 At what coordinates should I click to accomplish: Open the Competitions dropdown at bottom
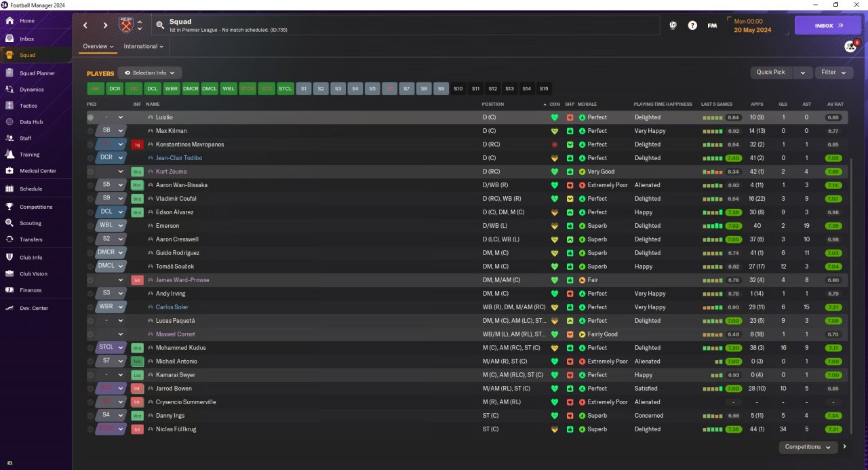[x=808, y=447]
